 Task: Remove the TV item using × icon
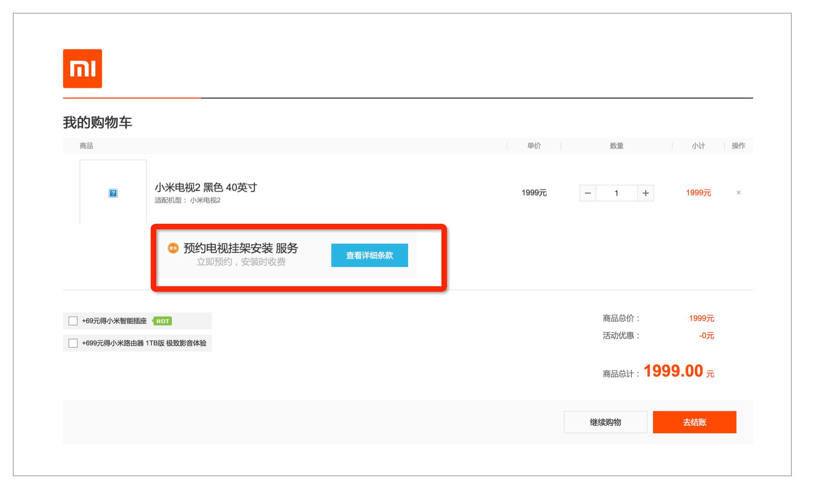click(x=739, y=193)
